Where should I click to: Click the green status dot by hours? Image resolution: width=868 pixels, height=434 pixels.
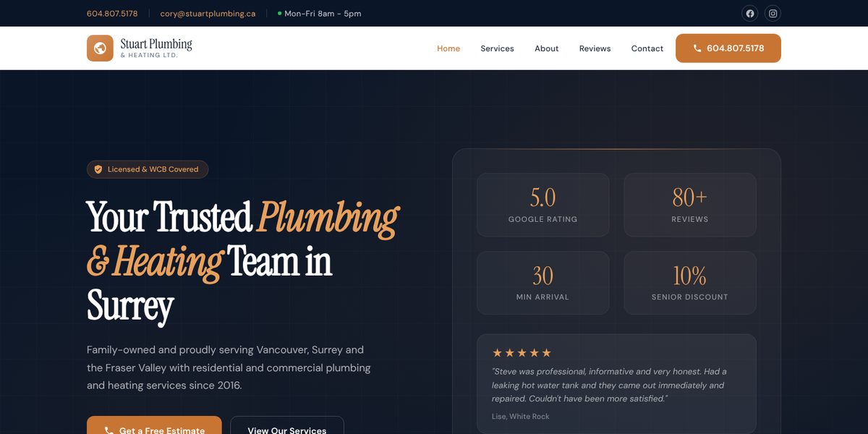click(279, 13)
